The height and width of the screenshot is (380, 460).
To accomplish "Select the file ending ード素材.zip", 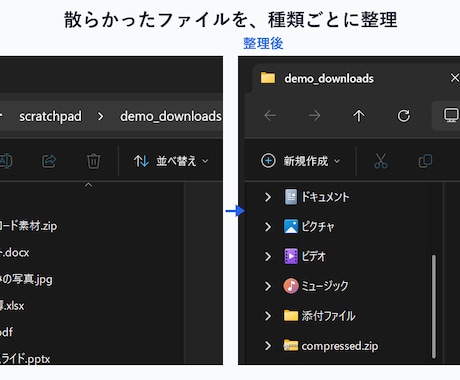I will pos(28,226).
